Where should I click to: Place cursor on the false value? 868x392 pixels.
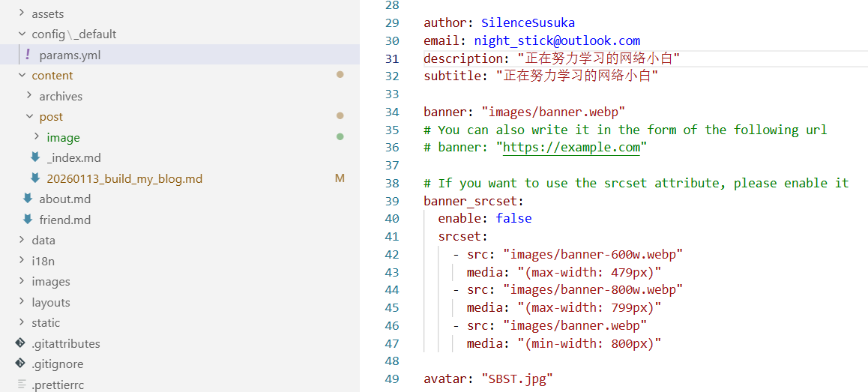click(x=513, y=219)
